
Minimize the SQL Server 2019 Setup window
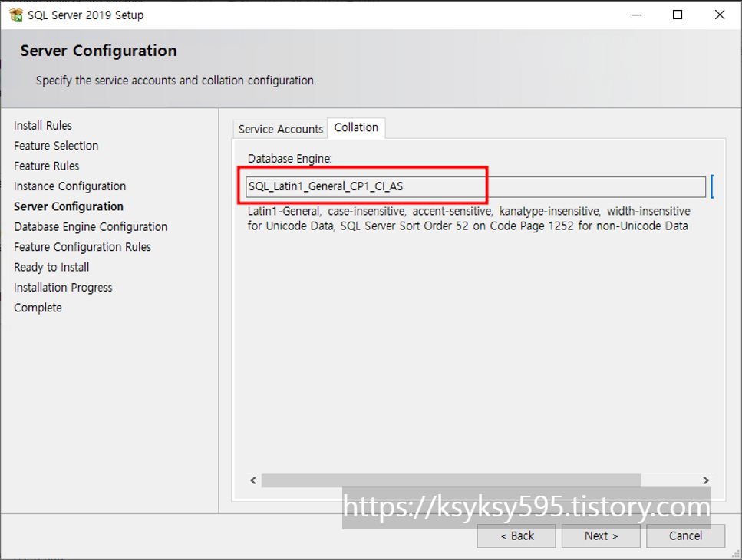(636, 15)
